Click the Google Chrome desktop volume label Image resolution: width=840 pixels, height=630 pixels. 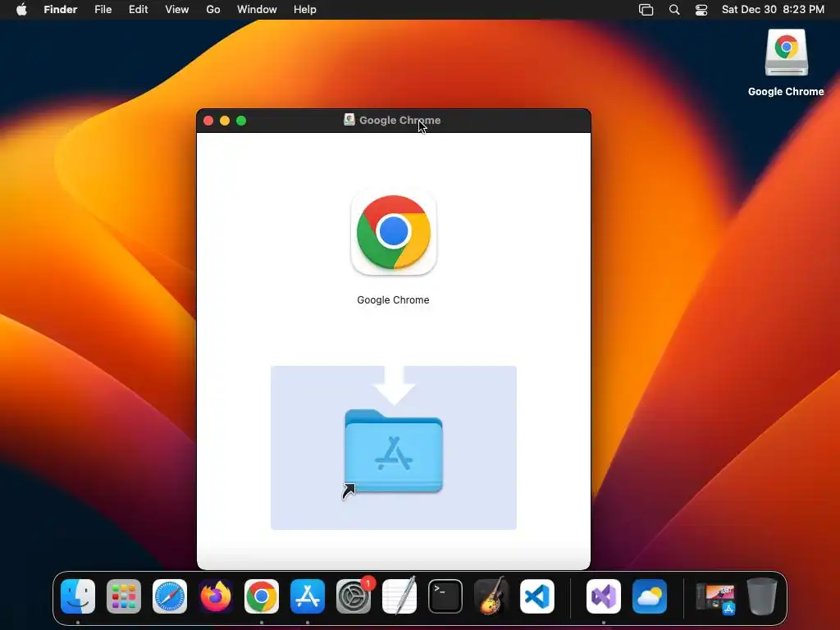pyautogui.click(x=786, y=92)
